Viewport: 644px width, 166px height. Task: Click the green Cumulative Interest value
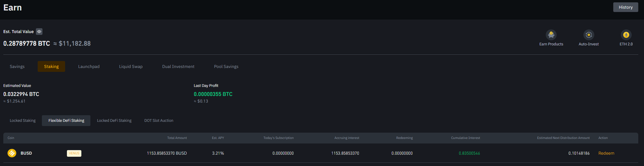[469, 153]
